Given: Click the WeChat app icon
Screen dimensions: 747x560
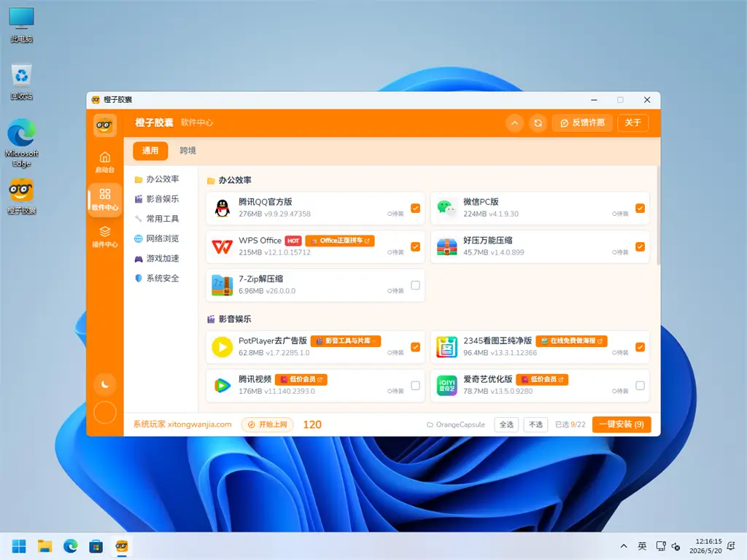Looking at the screenshot, I should tap(447, 208).
